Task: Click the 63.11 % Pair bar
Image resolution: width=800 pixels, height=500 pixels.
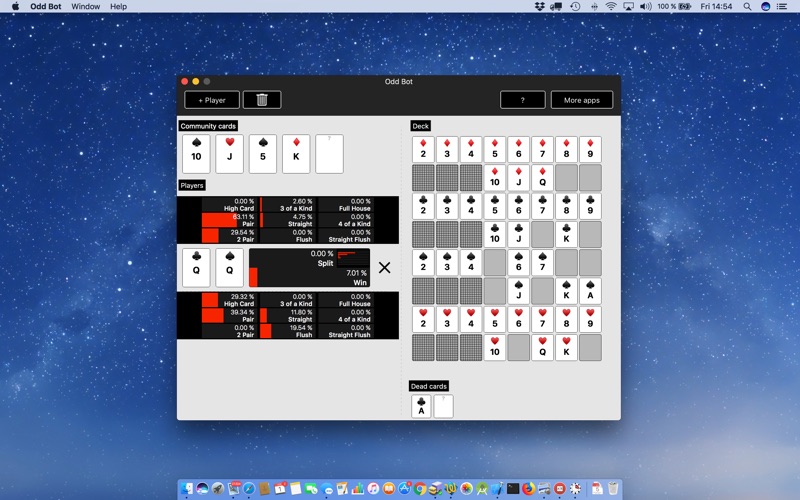Action: click(228, 220)
